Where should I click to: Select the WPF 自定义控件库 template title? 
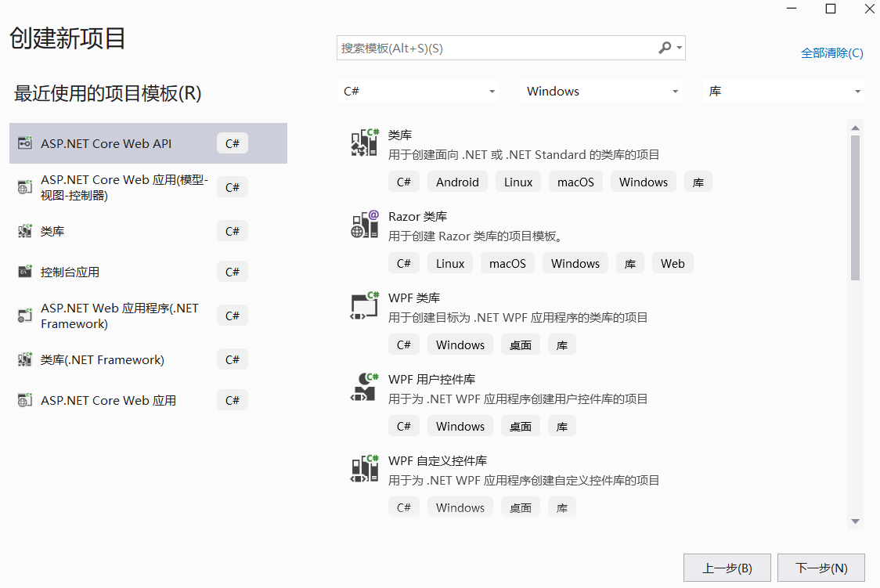(437, 460)
